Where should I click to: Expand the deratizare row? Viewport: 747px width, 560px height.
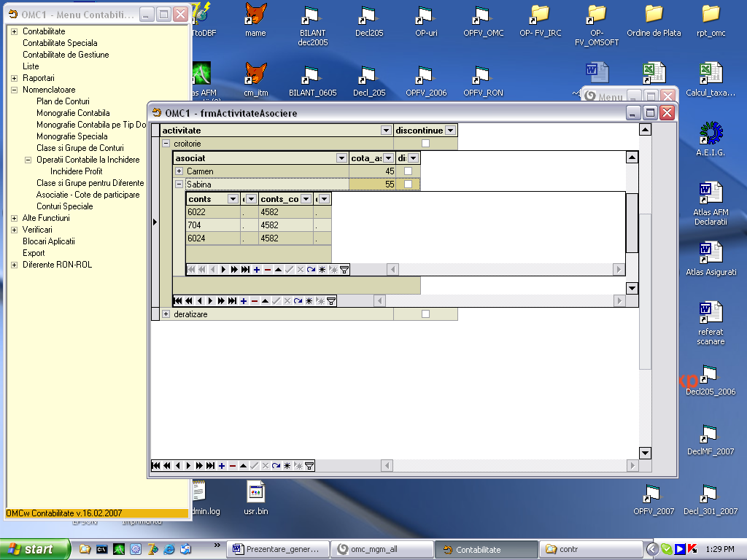click(166, 314)
